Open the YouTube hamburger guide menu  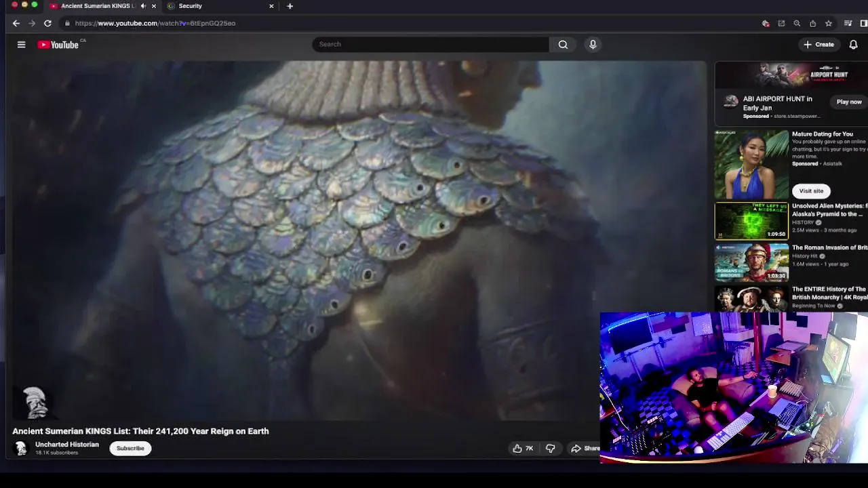click(21, 45)
